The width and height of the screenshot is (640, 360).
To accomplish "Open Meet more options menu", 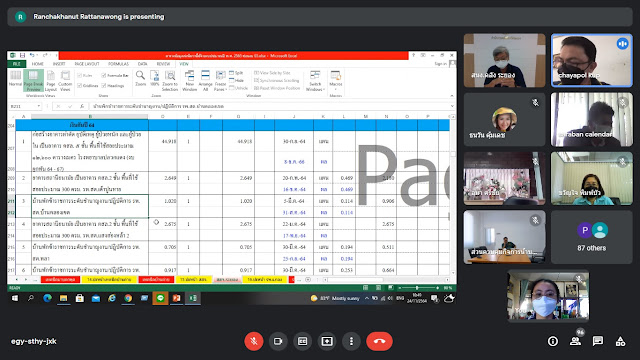I will [351, 341].
